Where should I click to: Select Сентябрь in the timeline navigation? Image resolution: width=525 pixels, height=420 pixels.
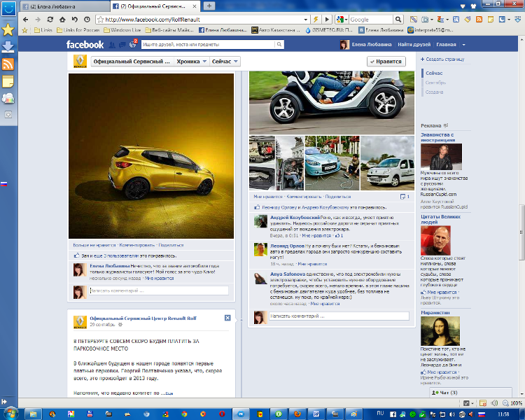tap(435, 83)
